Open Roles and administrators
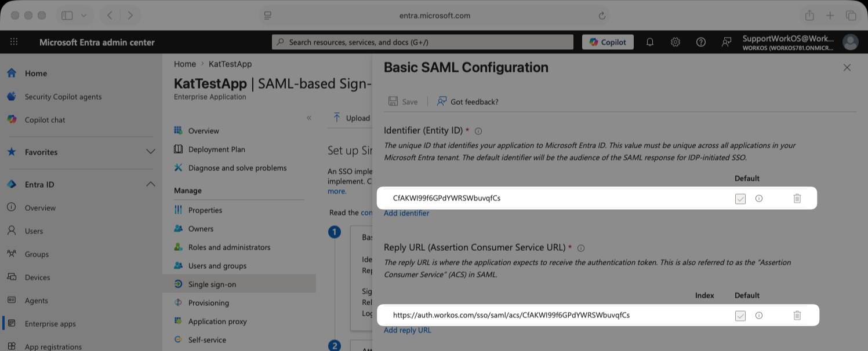 tap(229, 247)
